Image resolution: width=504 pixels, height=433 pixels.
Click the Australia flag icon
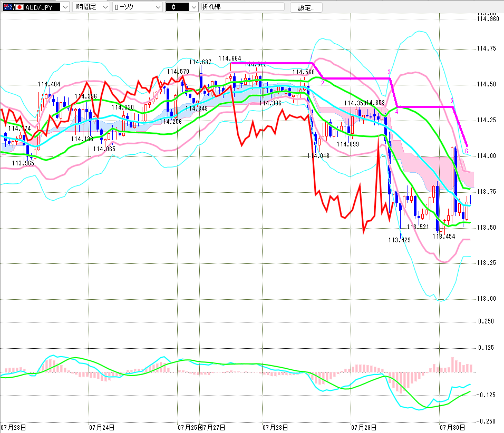(8, 7)
